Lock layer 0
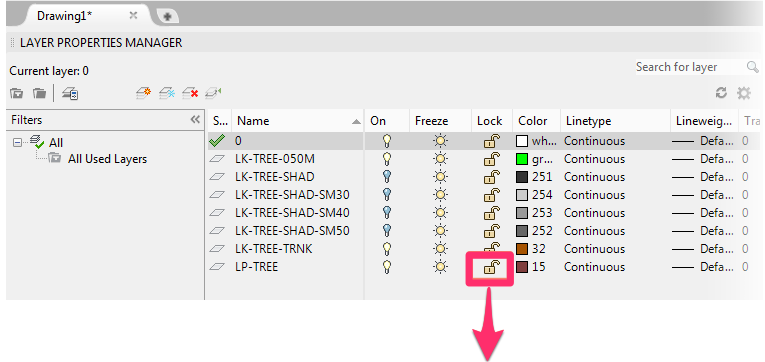 (x=492, y=141)
